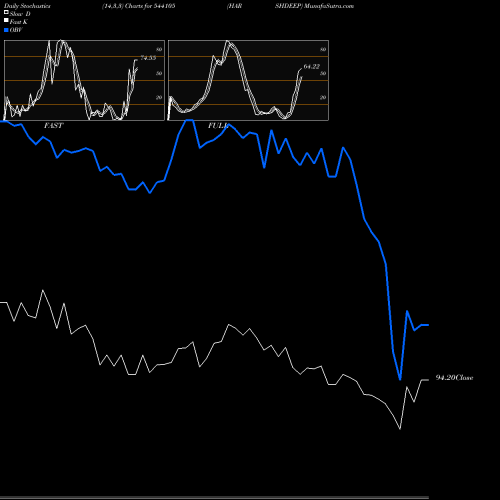Select the 'Daily Stochastics' title text
The height and width of the screenshot is (500, 500).
pos(27,6)
